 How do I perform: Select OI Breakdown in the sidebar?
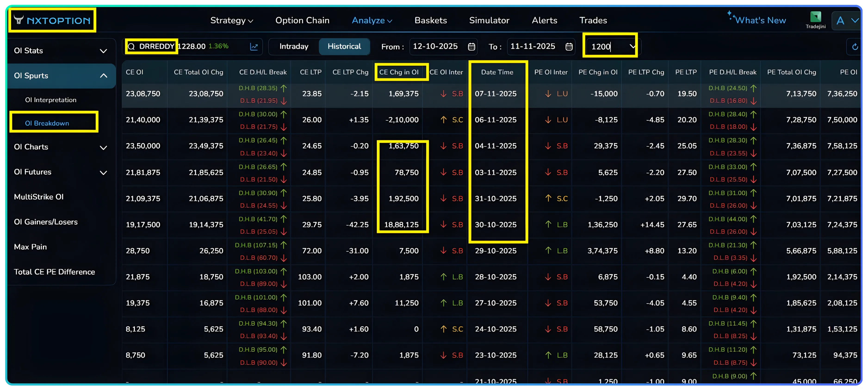pos(47,123)
